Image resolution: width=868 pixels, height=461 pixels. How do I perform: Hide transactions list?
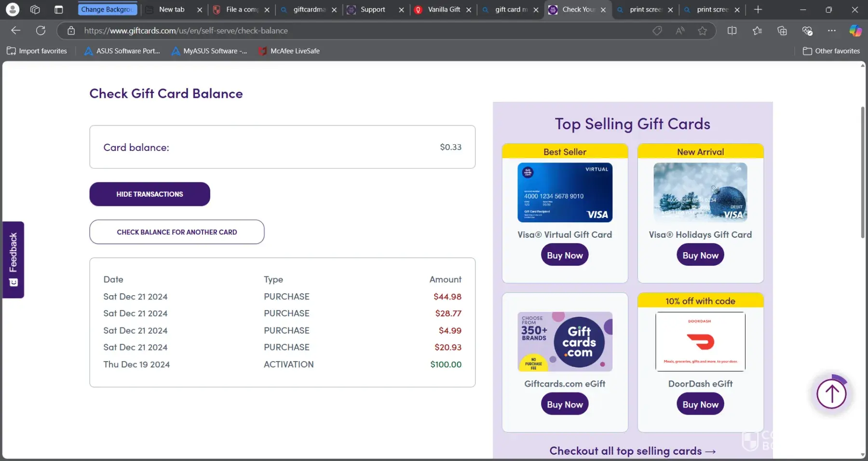[149, 194]
